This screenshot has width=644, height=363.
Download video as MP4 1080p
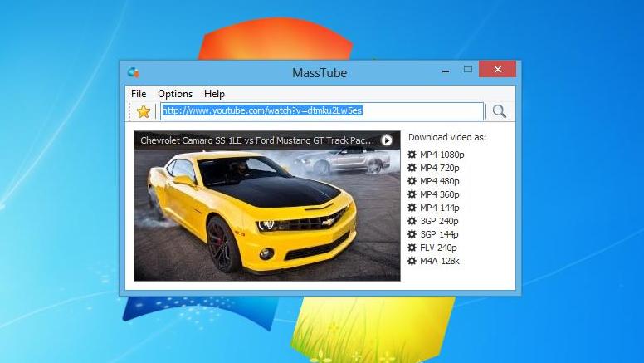442,155
